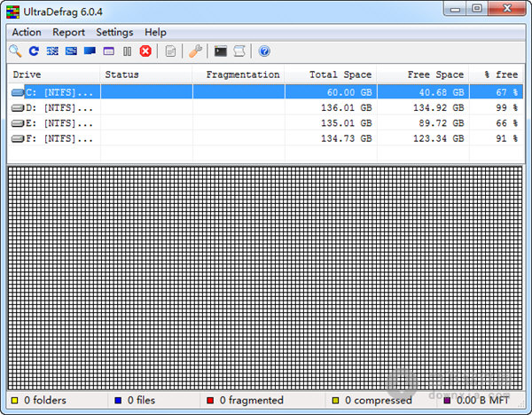532x415 pixels.
Task: Select the C: [NTFS] drive row
Action: pyautogui.click(x=265, y=92)
